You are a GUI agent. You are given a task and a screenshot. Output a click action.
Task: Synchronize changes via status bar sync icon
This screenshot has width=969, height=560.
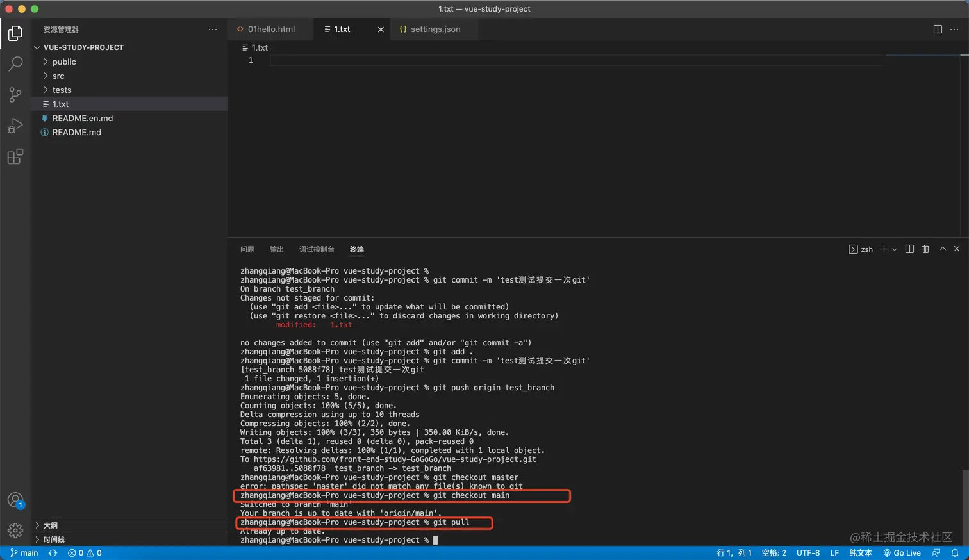click(53, 553)
